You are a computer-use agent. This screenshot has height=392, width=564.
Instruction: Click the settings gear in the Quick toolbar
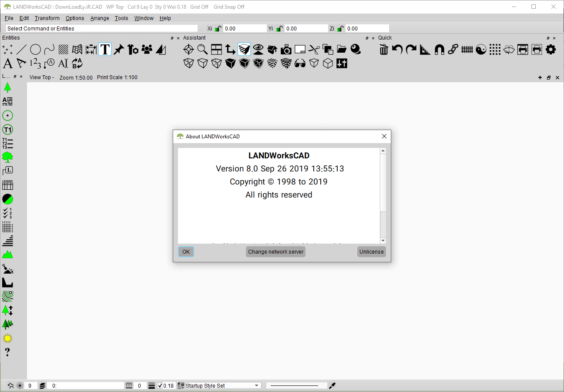click(551, 49)
